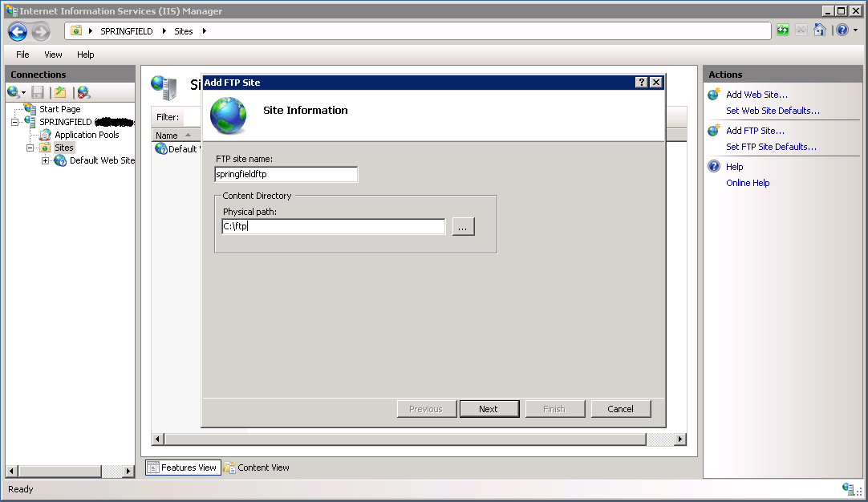Click the sites list scroll right arrow
This screenshot has height=502, width=868.
point(680,439)
